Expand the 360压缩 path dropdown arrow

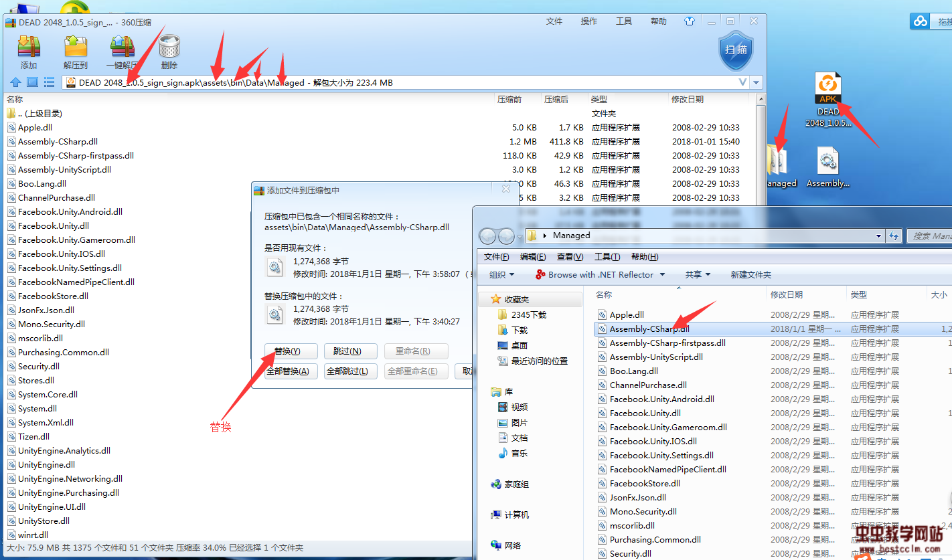742,82
